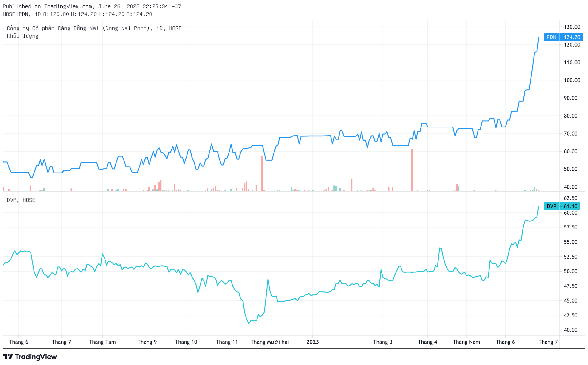Click the Tháng 3 time axis label

click(383, 342)
